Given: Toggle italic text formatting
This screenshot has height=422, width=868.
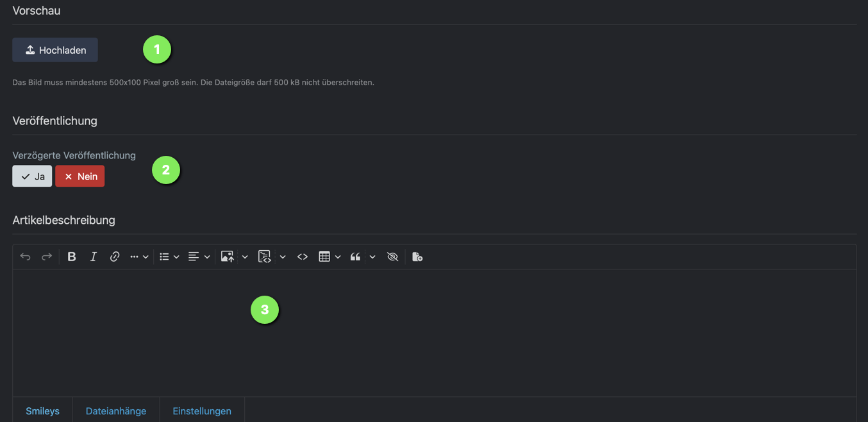Looking at the screenshot, I should click(94, 257).
